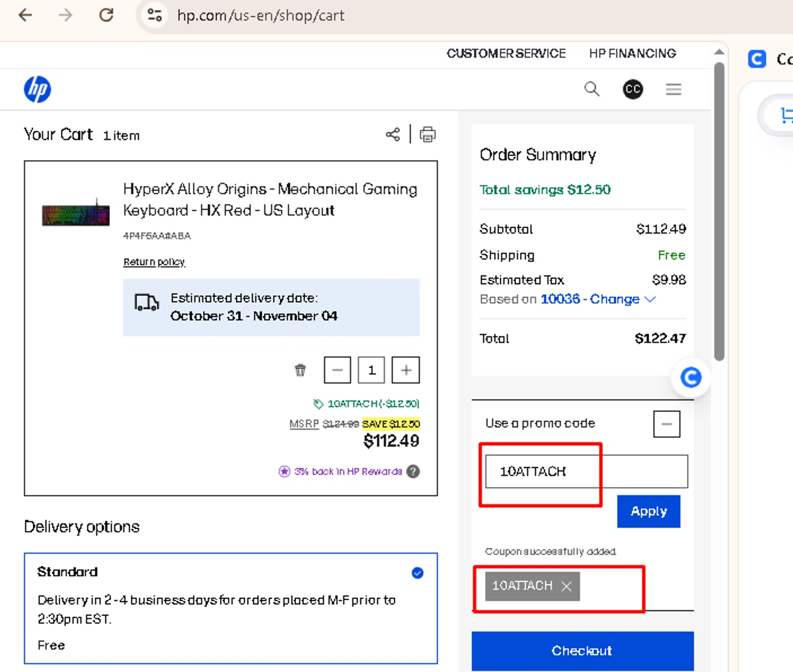The width and height of the screenshot is (793, 672).
Task: Click the cart icon in side panel
Action: click(787, 115)
